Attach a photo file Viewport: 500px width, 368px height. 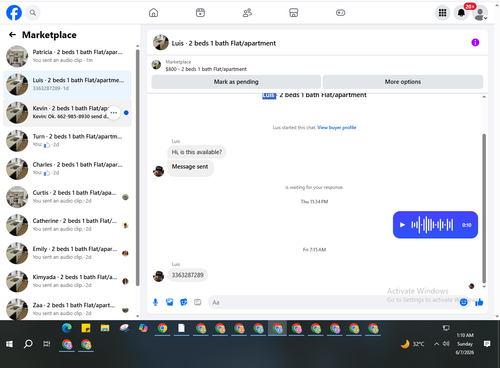(x=169, y=302)
